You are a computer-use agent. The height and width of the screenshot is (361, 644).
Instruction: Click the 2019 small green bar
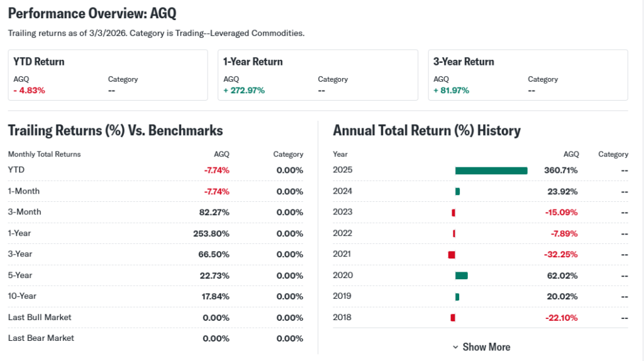[x=457, y=297]
